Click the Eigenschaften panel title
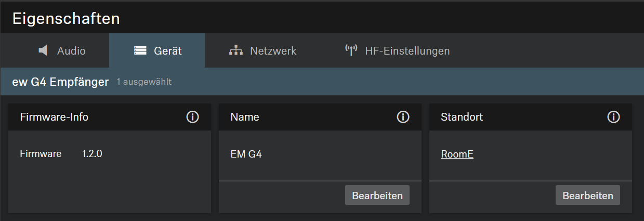Viewport: 644px width, 221px height. tap(66, 19)
